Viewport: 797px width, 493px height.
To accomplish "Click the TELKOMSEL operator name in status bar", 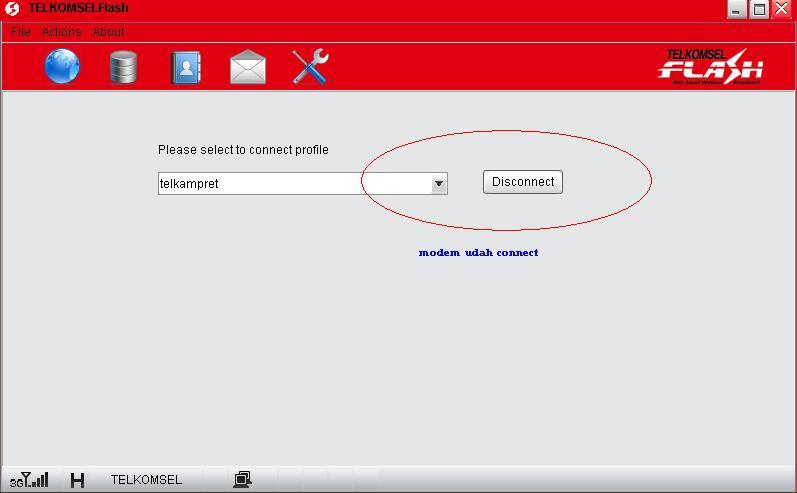I will pos(146,480).
